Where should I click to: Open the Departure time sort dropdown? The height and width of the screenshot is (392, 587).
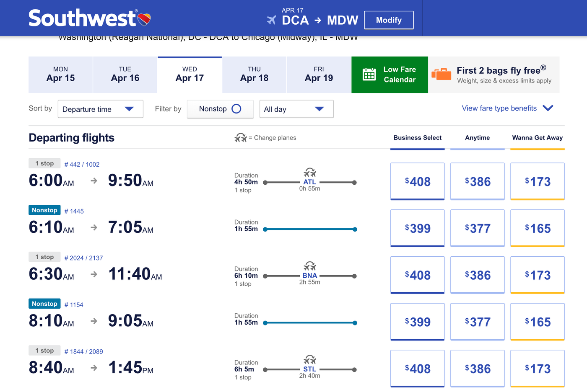[x=100, y=109]
